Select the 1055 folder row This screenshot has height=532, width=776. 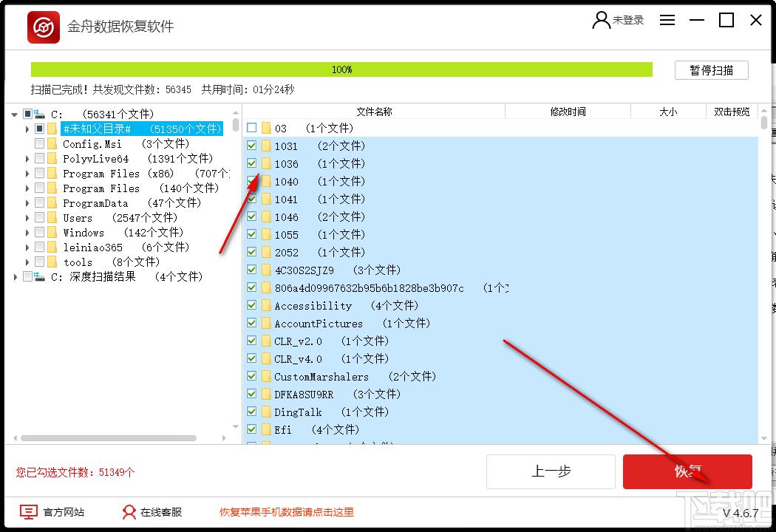[500, 234]
